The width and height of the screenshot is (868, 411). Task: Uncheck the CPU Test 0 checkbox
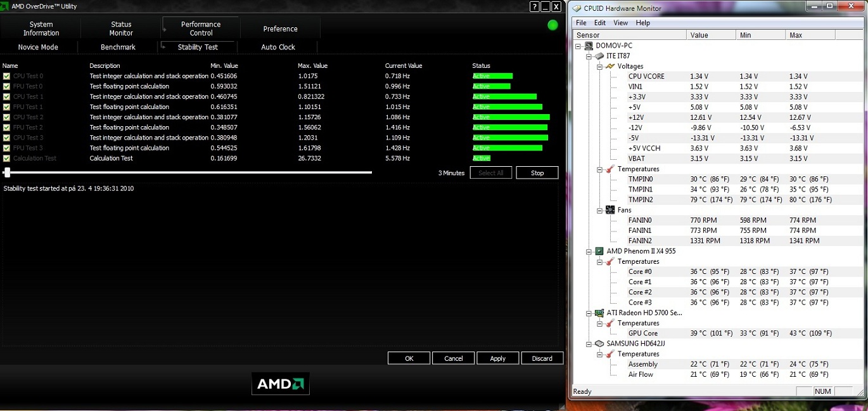pos(6,76)
